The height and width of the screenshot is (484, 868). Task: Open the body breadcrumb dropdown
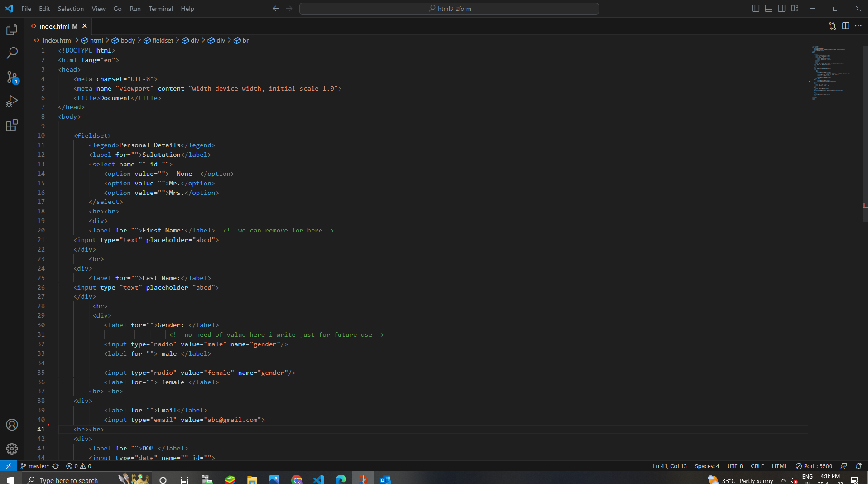tap(127, 40)
